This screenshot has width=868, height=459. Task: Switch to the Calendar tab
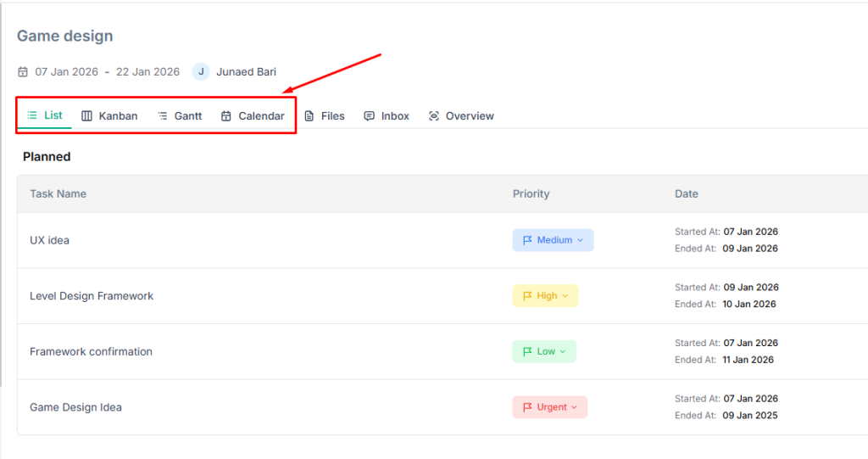[253, 116]
